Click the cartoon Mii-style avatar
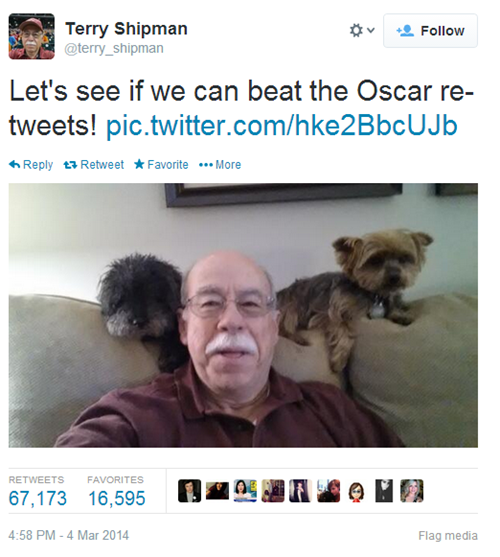This screenshot has height=557, width=500. pyautogui.click(x=356, y=491)
